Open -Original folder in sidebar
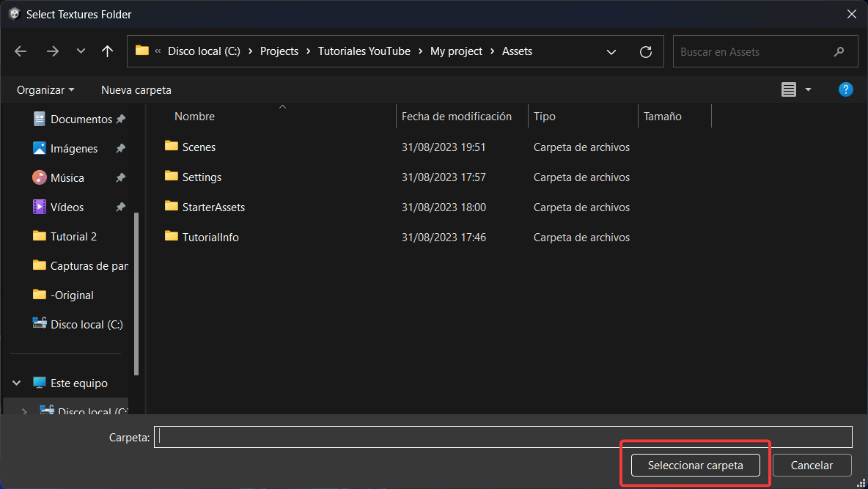The height and width of the screenshot is (489, 868). pos(63,295)
